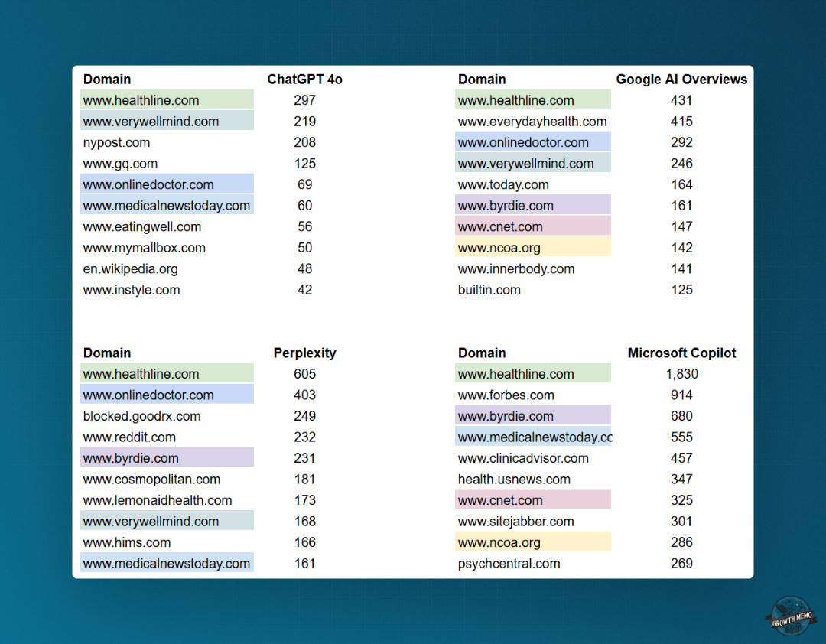Click the value 219 in ChatGPT column
The height and width of the screenshot is (644, 826).
click(x=304, y=121)
